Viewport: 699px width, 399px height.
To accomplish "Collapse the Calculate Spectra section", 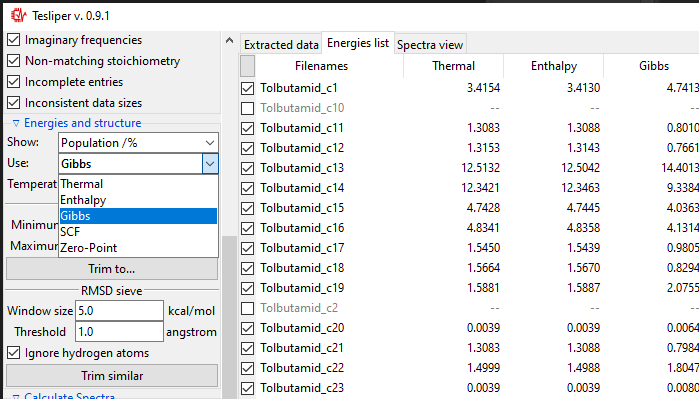I will point(16,396).
